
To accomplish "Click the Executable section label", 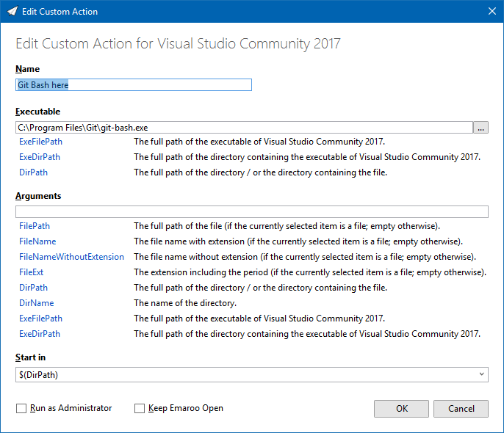I will (38, 112).
